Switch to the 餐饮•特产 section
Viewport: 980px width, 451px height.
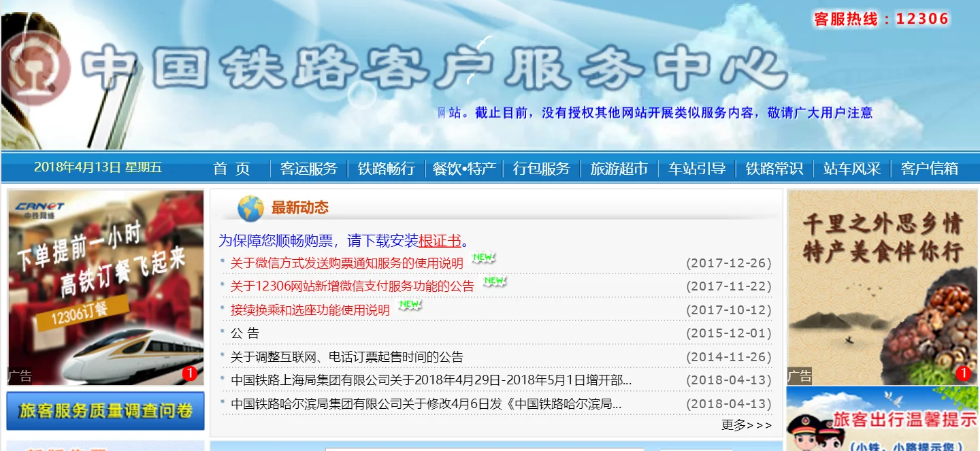(463, 168)
